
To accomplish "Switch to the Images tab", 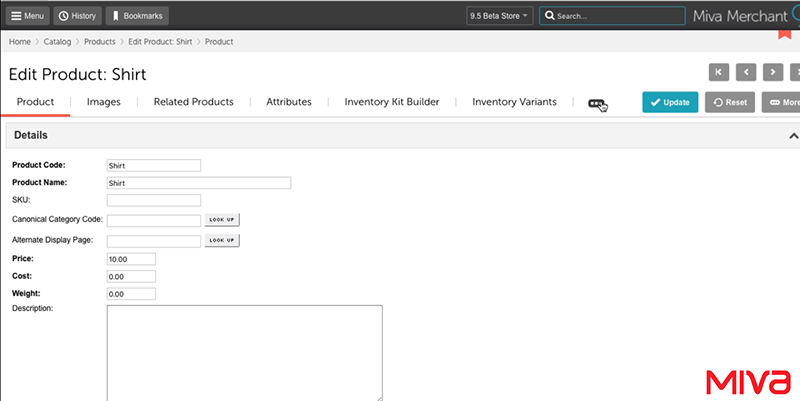I will coord(104,102).
